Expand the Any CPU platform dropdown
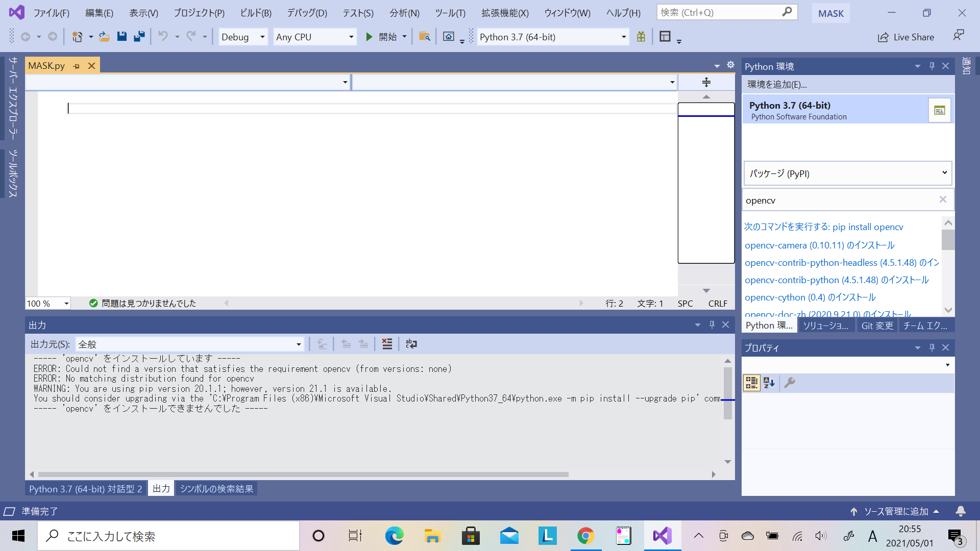The image size is (980, 551). [x=351, y=37]
